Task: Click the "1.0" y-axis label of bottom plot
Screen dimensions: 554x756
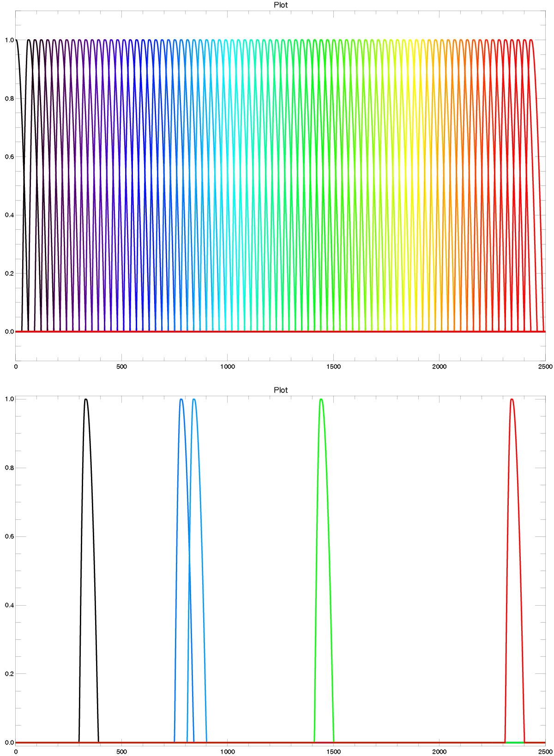Action: (x=8, y=399)
